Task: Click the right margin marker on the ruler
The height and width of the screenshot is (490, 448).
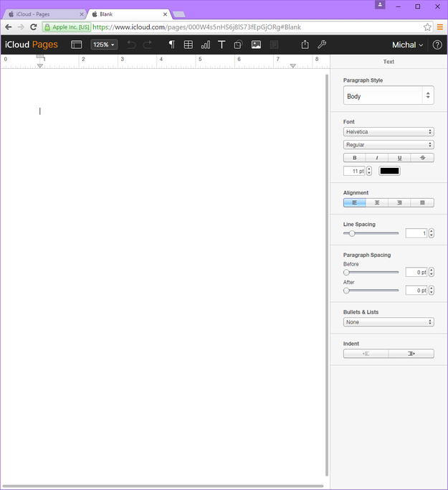Action: pyautogui.click(x=293, y=66)
